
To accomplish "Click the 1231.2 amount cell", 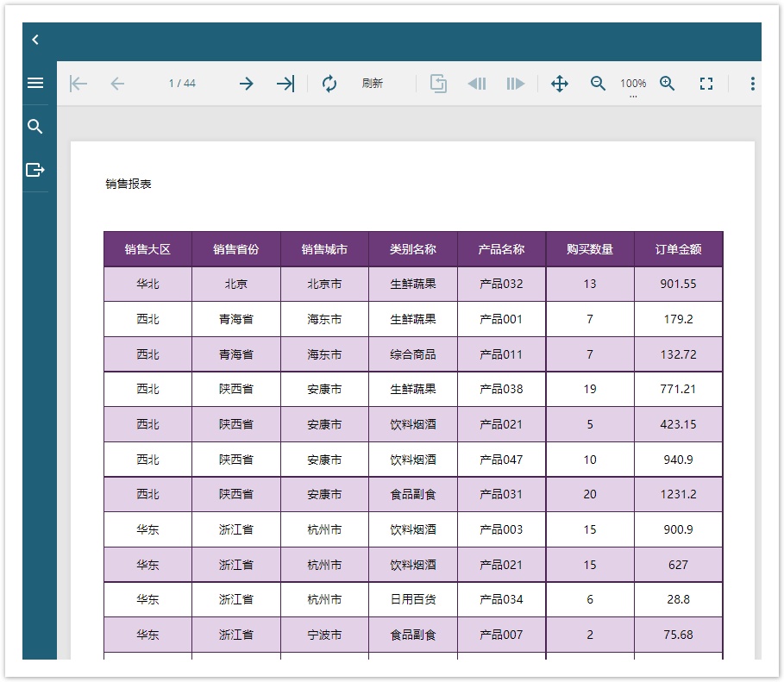I will [x=679, y=495].
